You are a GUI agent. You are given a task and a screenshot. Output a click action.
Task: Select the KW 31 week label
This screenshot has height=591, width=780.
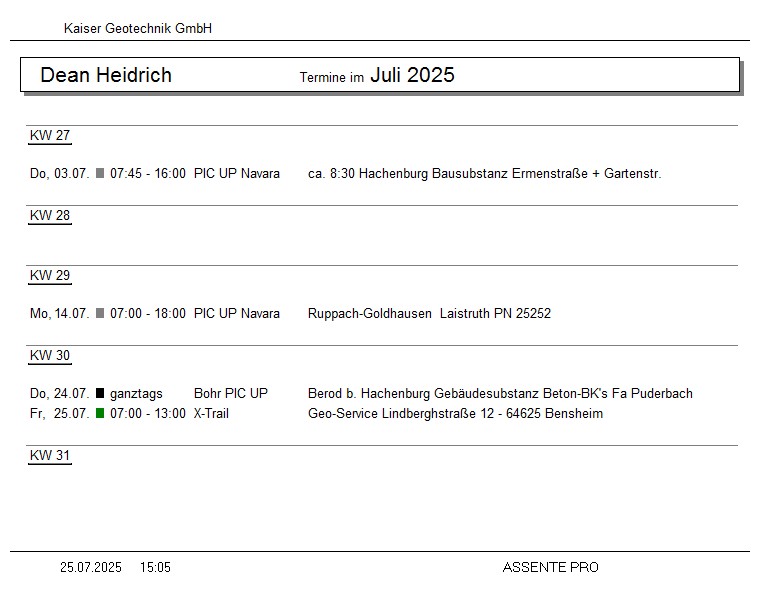point(50,456)
